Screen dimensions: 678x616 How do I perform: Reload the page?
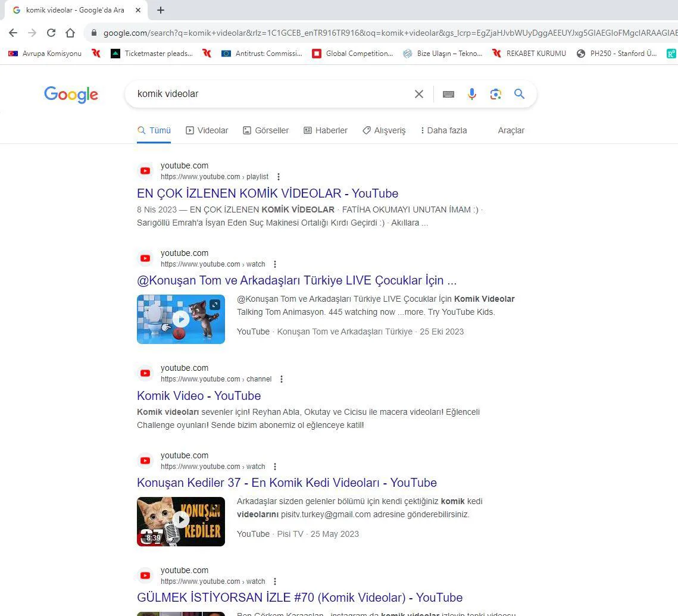pyautogui.click(x=51, y=33)
